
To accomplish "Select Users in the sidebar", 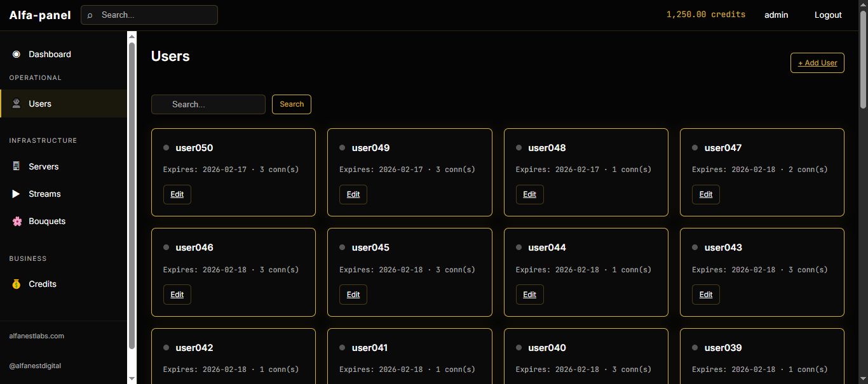I will [64, 103].
